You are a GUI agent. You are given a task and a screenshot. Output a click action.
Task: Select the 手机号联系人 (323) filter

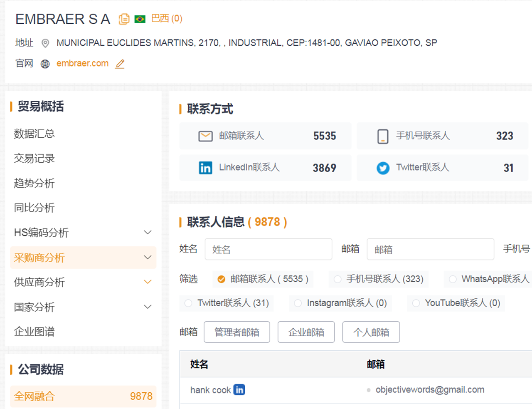(x=379, y=279)
